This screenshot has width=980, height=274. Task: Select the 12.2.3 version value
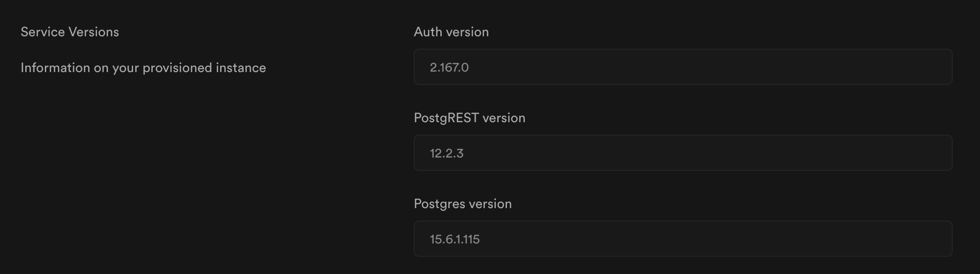[x=447, y=153]
